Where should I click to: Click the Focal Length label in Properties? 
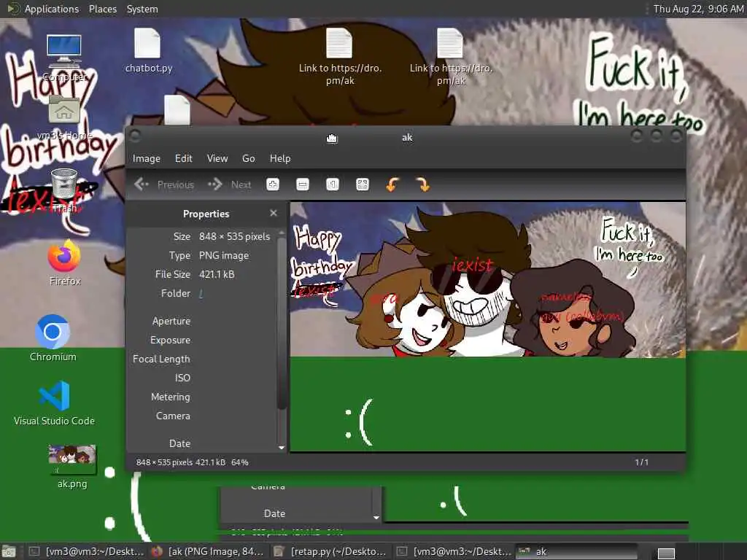[161, 359]
